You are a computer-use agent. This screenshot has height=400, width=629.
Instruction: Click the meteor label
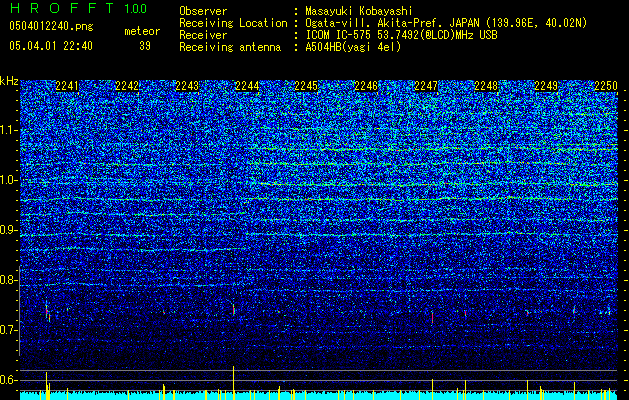pos(142,31)
